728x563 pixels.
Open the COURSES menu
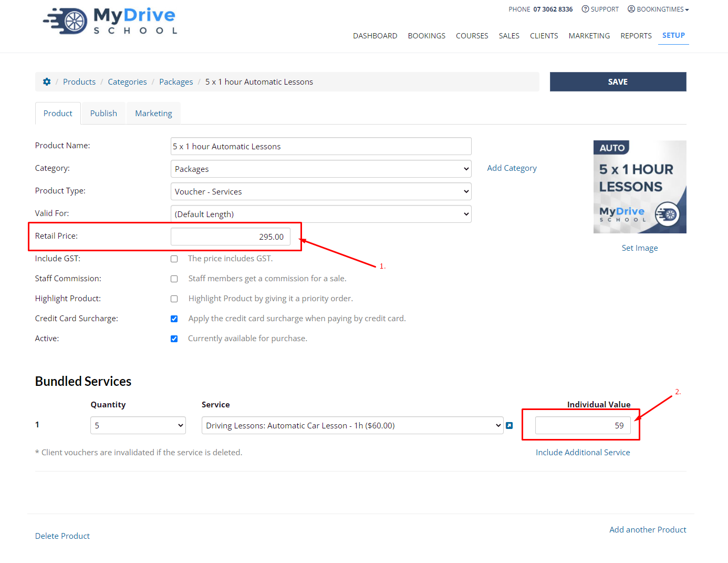coord(472,36)
